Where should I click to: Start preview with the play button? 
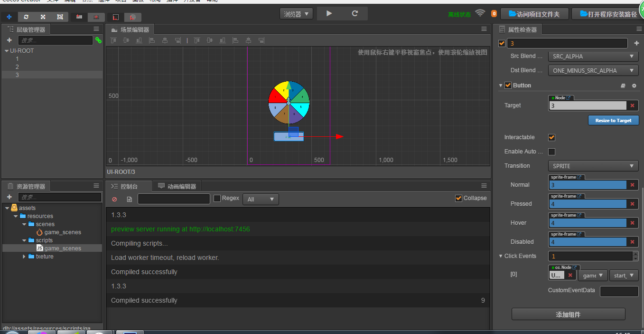329,14
